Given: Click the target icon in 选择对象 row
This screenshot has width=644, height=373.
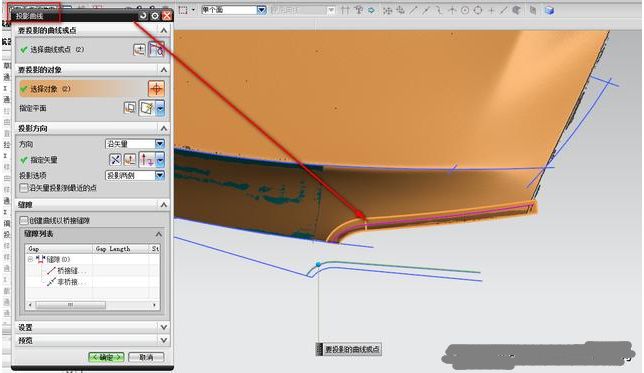Looking at the screenshot, I should click(x=156, y=88).
